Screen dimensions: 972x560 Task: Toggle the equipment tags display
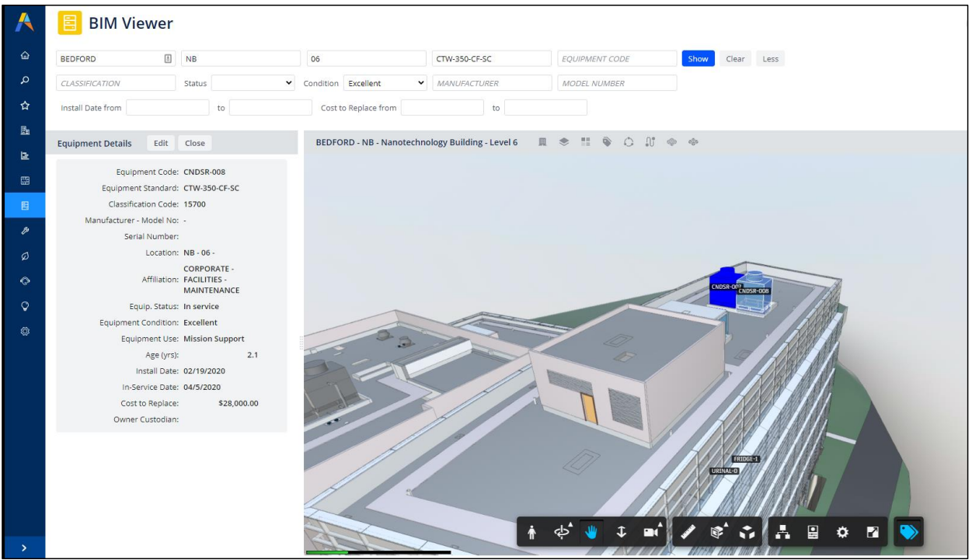(908, 533)
